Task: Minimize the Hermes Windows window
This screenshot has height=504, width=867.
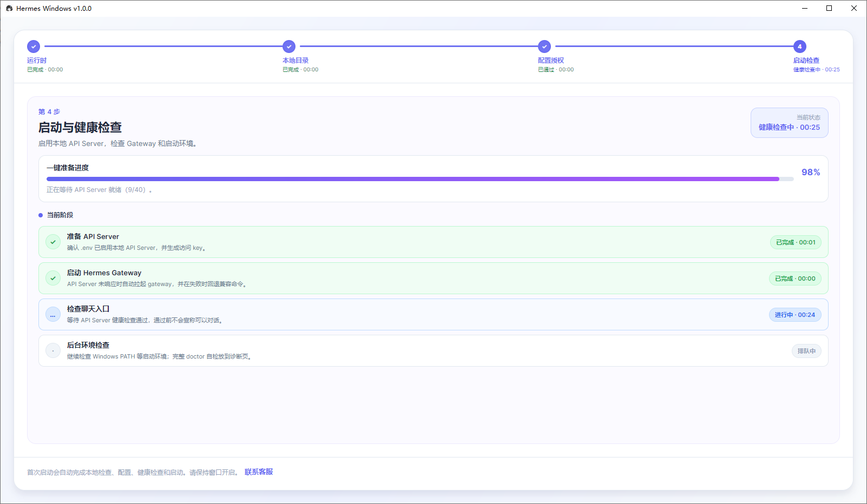Action: tap(805, 8)
